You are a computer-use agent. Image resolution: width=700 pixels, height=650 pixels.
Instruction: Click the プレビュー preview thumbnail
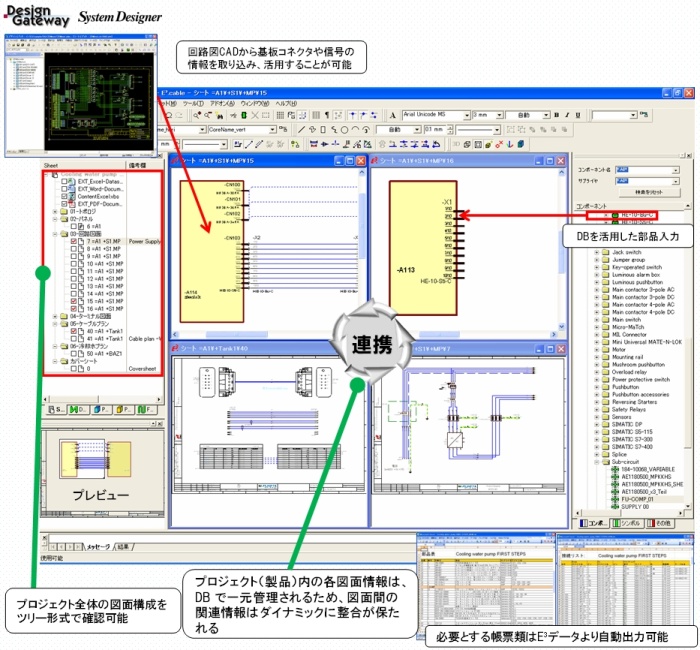(102, 472)
